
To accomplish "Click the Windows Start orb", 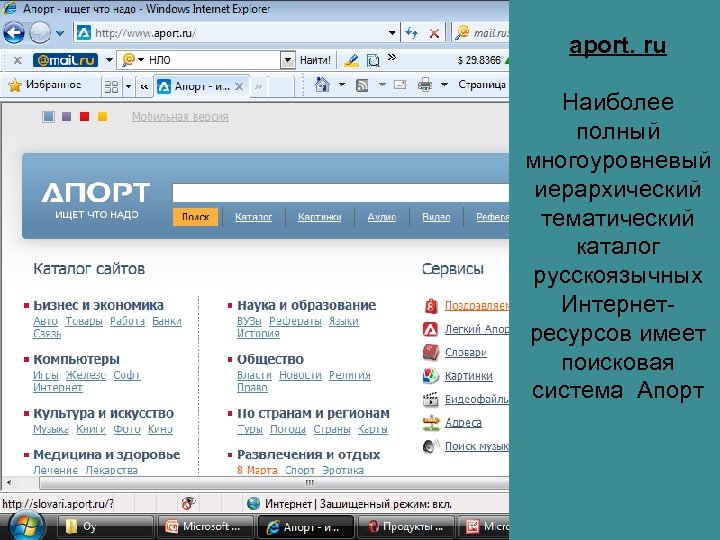I will click(25, 526).
